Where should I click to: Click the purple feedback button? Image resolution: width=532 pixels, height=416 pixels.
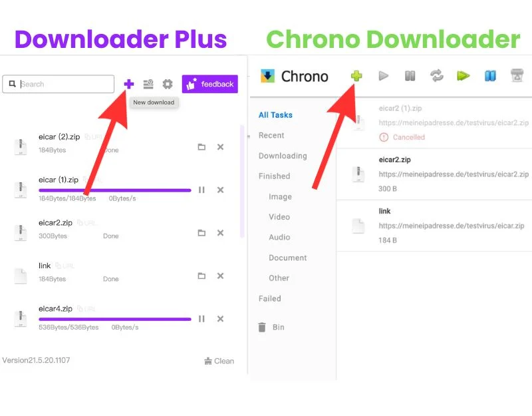click(210, 84)
